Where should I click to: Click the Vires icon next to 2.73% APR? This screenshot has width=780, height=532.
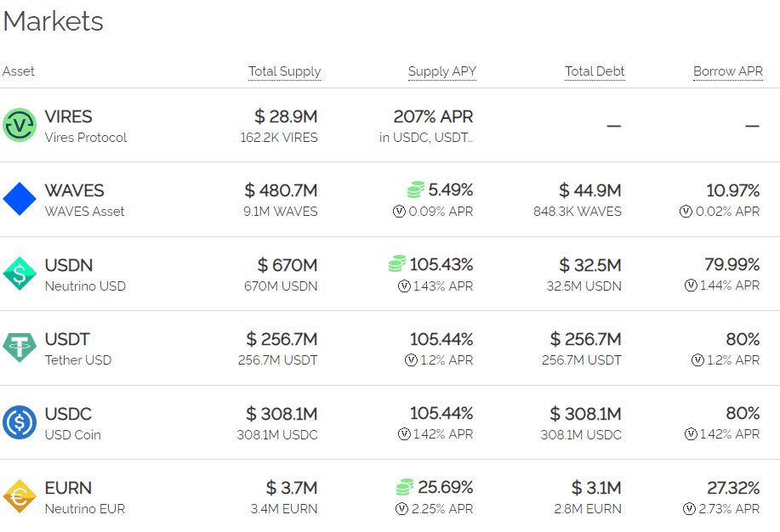[x=689, y=509]
